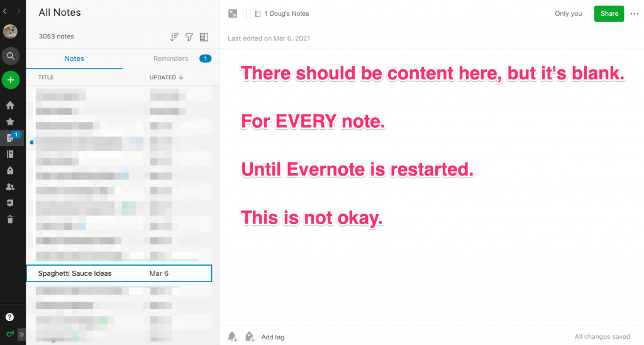
Task: Expand the sidebar with double chevron
Action: pos(21,334)
